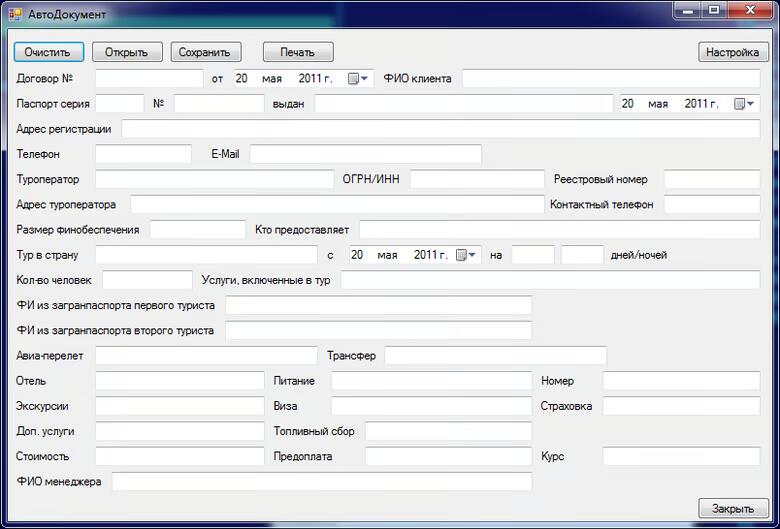The width and height of the screenshot is (780, 529).
Task: Select the Кол-во человек field
Action: [147, 280]
